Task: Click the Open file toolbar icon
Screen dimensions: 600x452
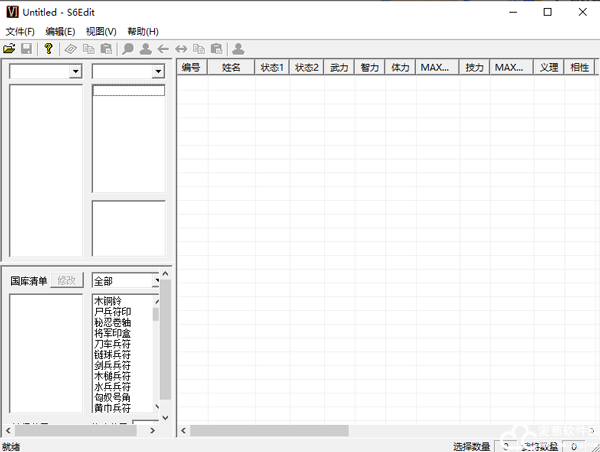Action: [x=10, y=48]
